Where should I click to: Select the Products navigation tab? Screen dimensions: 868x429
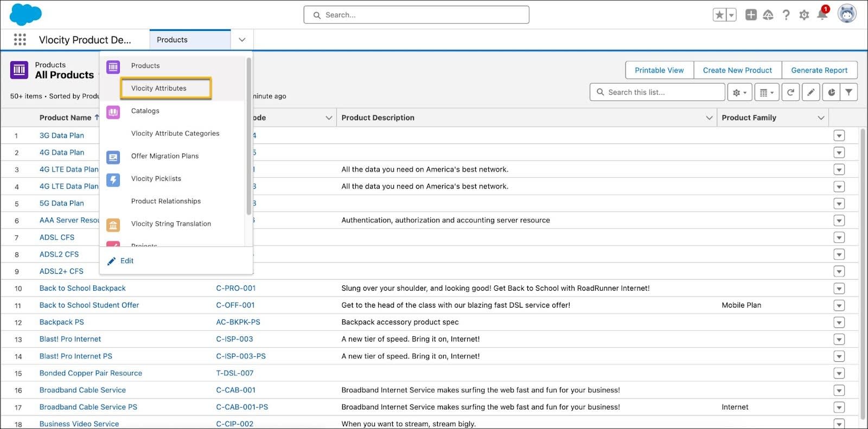click(x=190, y=40)
